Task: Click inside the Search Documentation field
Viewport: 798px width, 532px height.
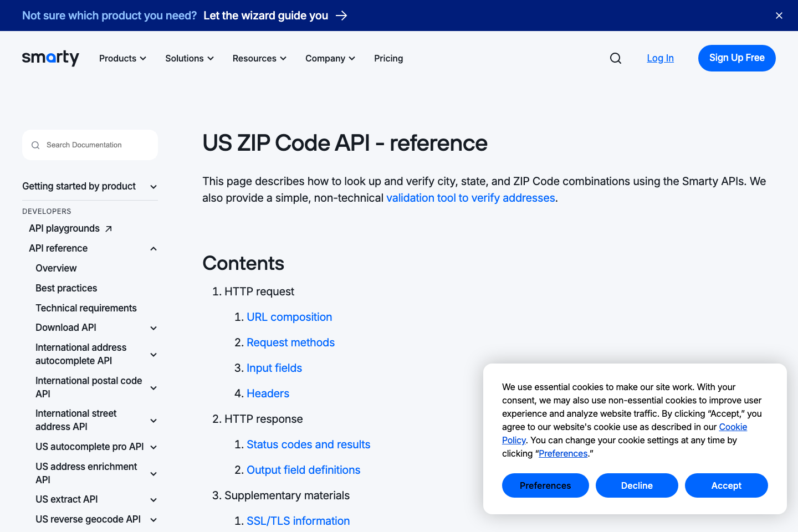Action: 89,145
